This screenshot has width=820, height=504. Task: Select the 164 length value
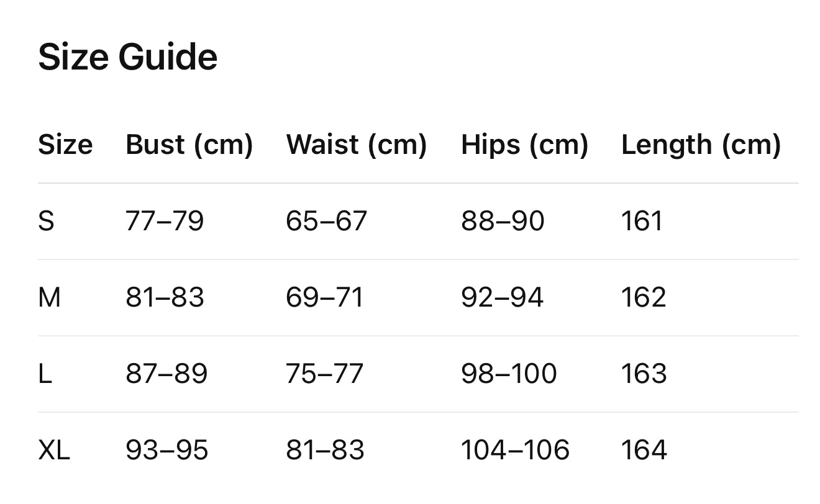644,450
